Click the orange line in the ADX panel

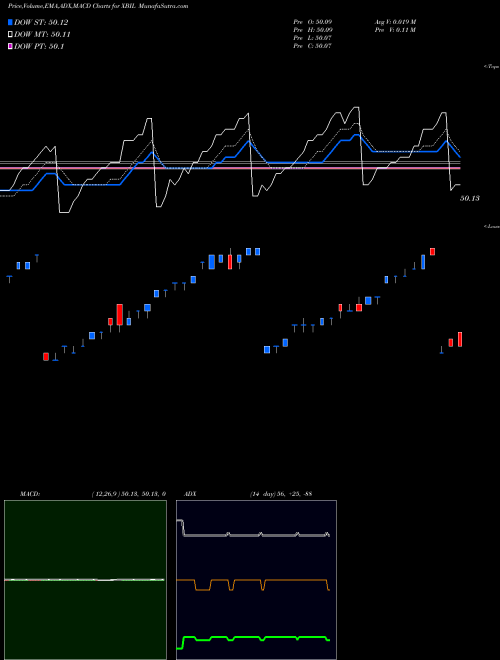click(253, 580)
